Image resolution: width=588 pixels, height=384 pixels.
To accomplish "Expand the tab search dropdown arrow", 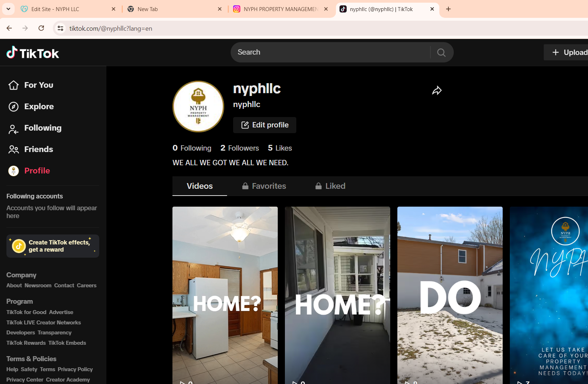I will (8, 9).
